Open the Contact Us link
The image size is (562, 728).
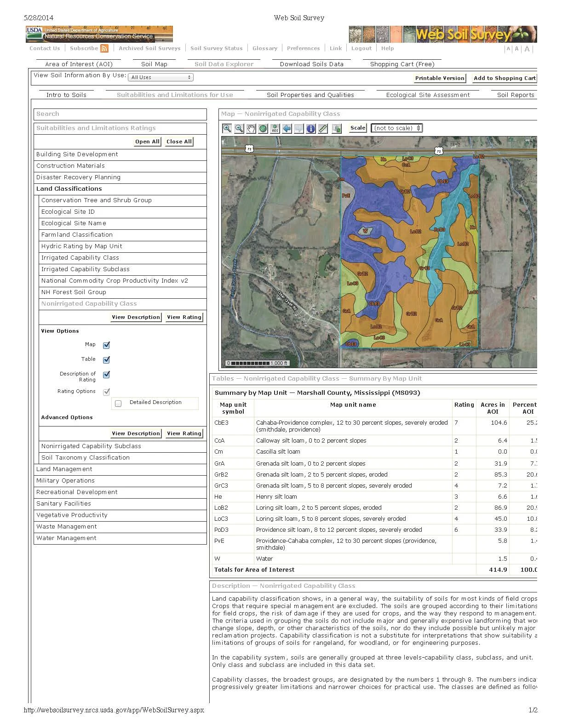pos(45,48)
